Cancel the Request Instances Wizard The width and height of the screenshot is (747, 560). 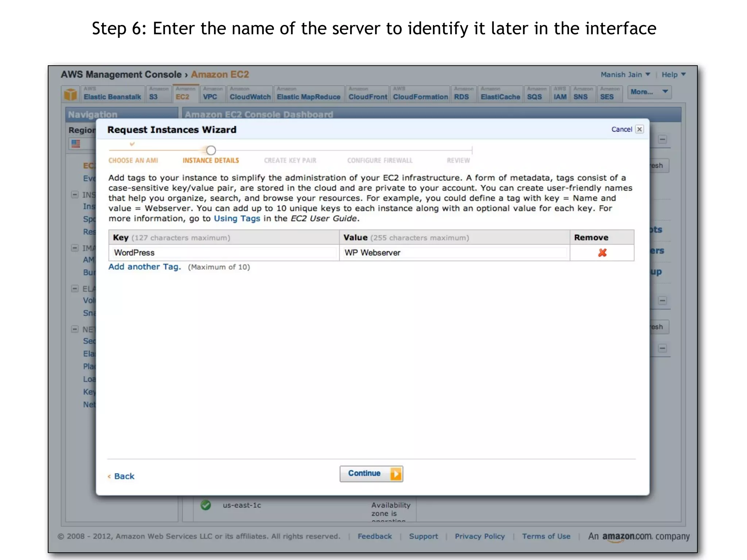622,129
